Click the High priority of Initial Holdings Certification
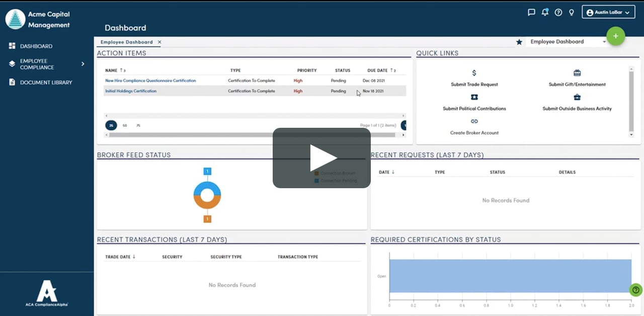 [298, 91]
